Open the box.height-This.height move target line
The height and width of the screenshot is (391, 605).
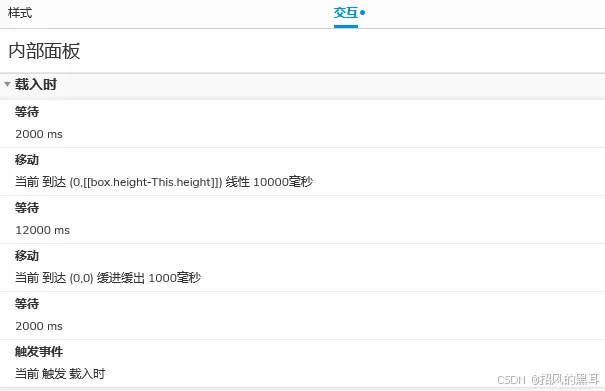pyautogui.click(x=164, y=182)
